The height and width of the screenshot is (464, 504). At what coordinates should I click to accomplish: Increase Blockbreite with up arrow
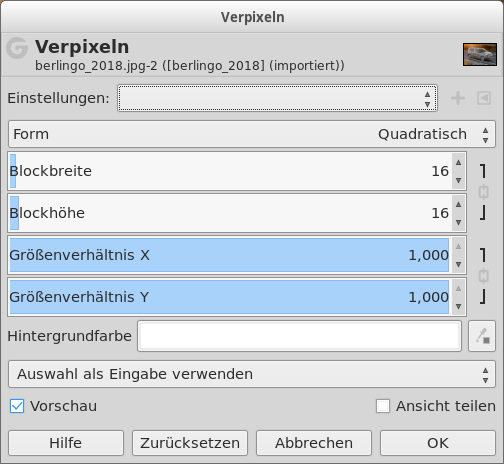(458, 162)
